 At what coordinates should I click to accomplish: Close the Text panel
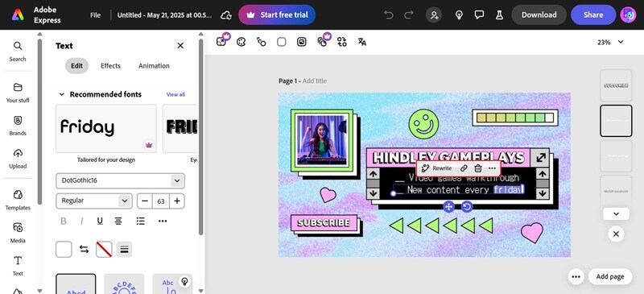180,46
